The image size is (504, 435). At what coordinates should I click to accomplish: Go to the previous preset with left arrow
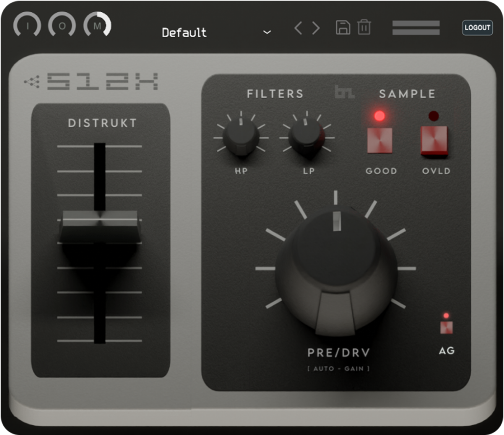coord(298,28)
